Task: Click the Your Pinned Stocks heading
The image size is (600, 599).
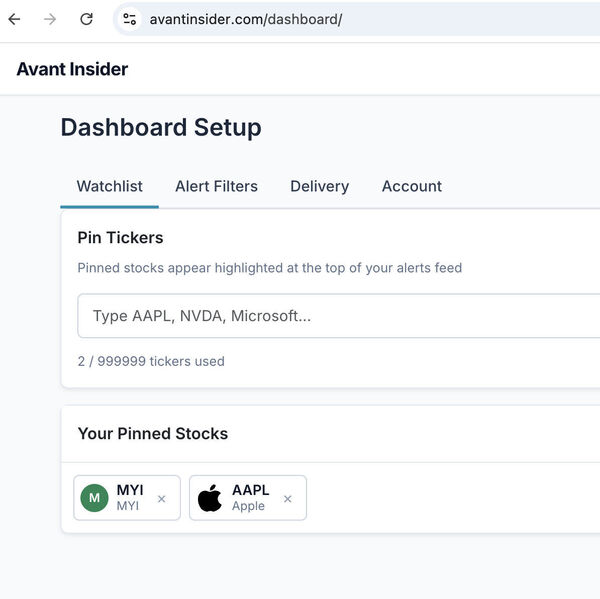Action: [153, 434]
